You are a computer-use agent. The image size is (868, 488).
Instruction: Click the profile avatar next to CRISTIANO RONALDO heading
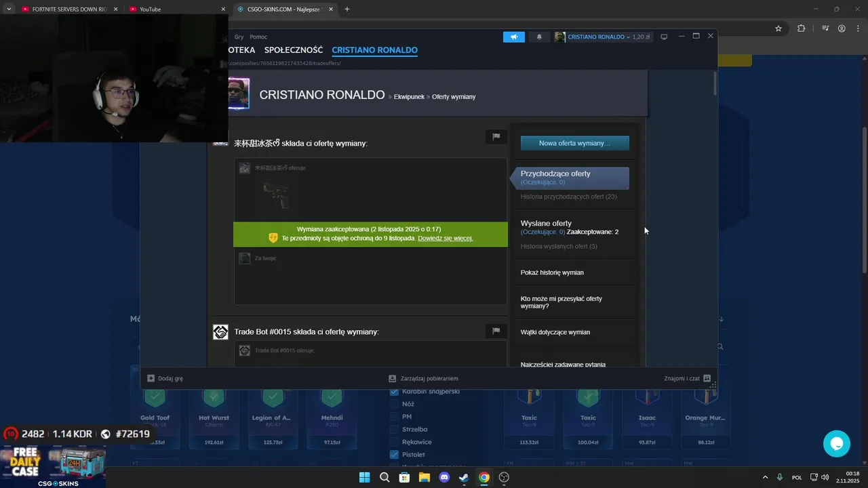(239, 94)
